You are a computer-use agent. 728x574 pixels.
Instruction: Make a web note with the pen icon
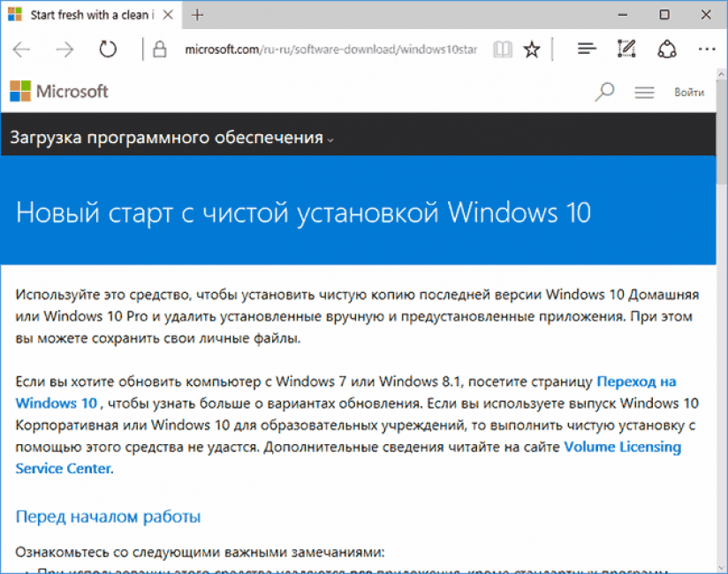[x=626, y=49]
